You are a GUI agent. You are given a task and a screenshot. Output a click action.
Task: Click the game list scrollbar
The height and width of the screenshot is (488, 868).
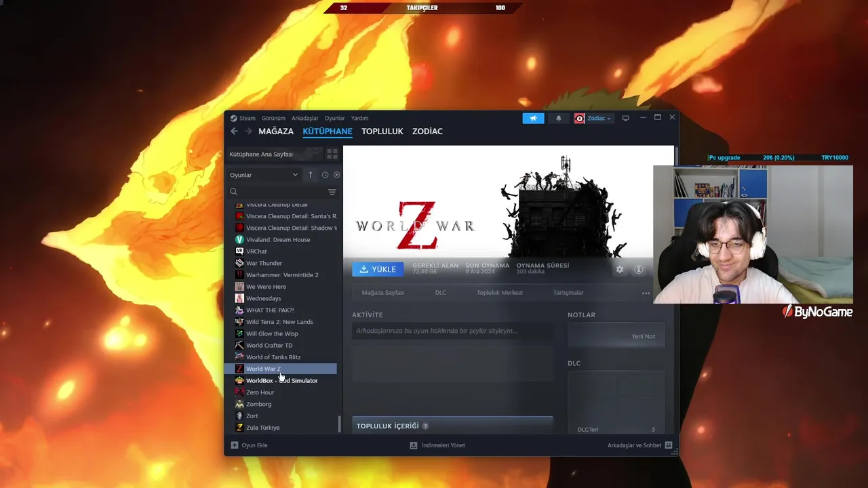coord(340,424)
